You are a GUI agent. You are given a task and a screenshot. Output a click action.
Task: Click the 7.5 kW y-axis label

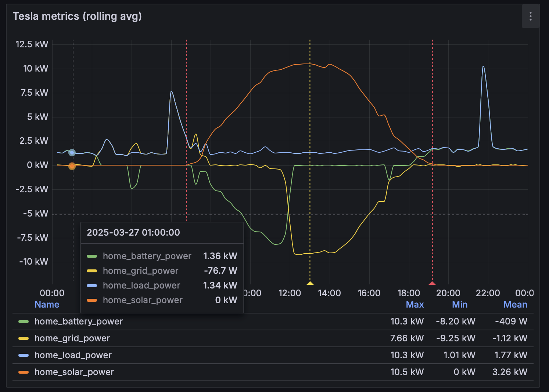(35, 93)
